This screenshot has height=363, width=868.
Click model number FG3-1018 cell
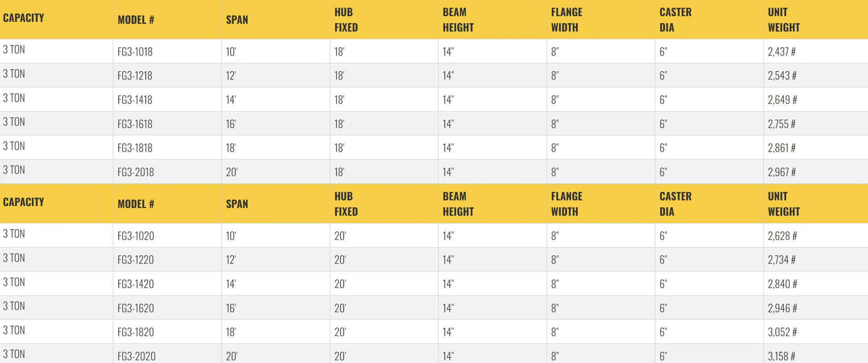click(135, 52)
